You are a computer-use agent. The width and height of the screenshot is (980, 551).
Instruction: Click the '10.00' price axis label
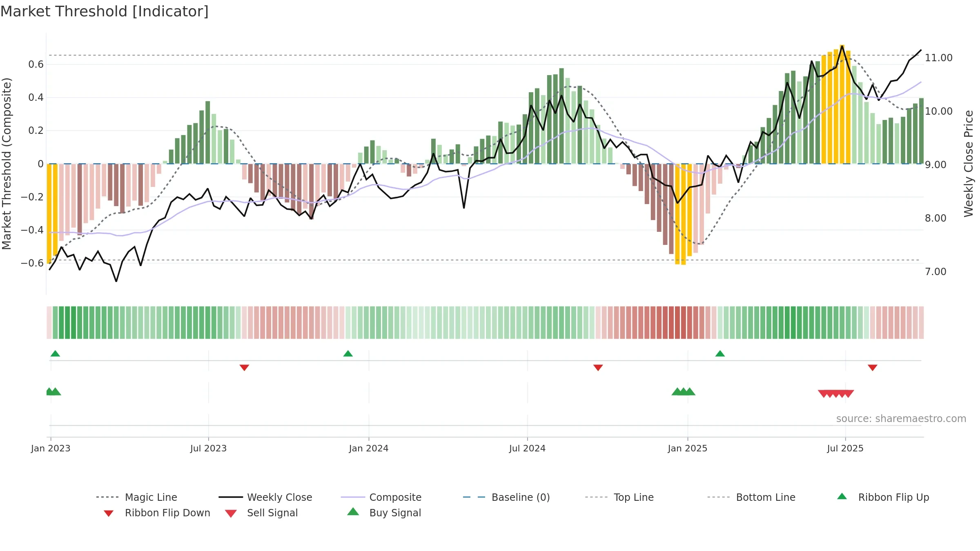click(939, 111)
